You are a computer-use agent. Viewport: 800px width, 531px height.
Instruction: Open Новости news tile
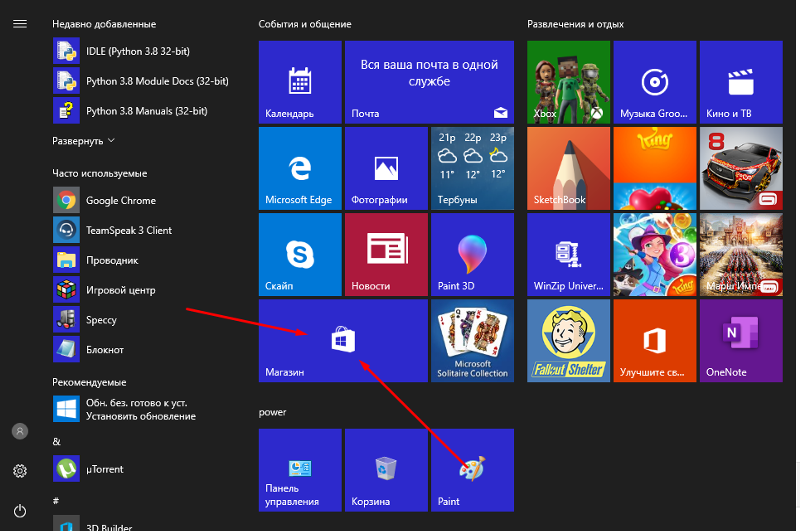386,255
